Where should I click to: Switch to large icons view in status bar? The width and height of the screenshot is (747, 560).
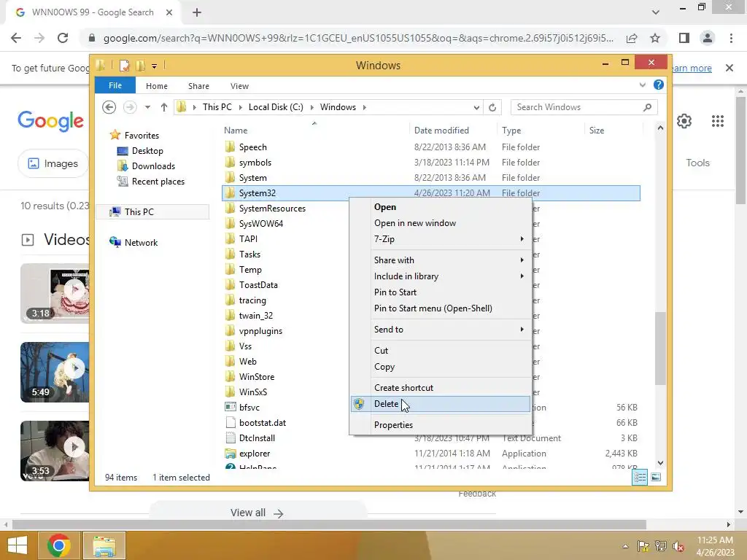[x=656, y=477]
